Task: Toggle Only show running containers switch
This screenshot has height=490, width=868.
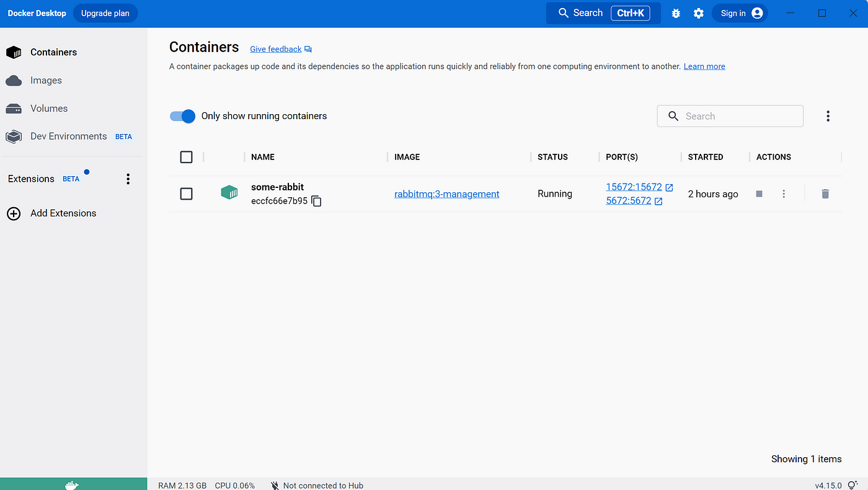Action: click(x=183, y=116)
